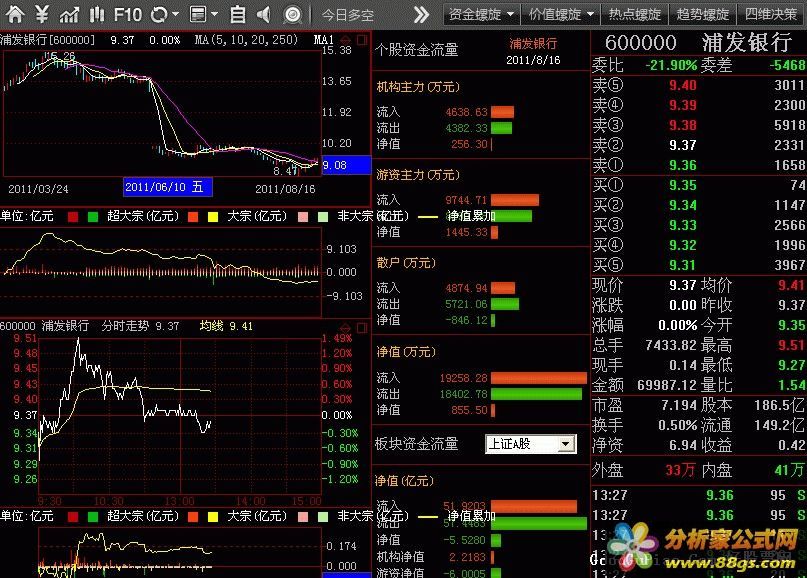Click the 板块资金流量 label
Screen dimensions: 807x578
click(416, 444)
